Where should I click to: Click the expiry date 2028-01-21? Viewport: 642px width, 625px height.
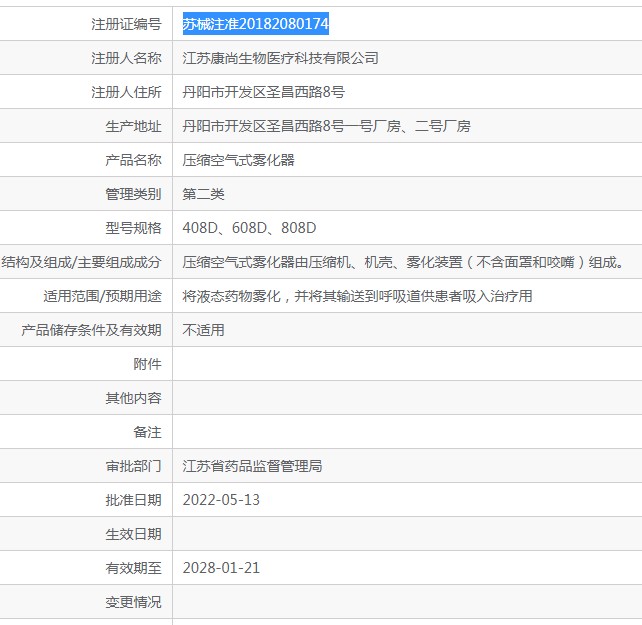tap(221, 568)
